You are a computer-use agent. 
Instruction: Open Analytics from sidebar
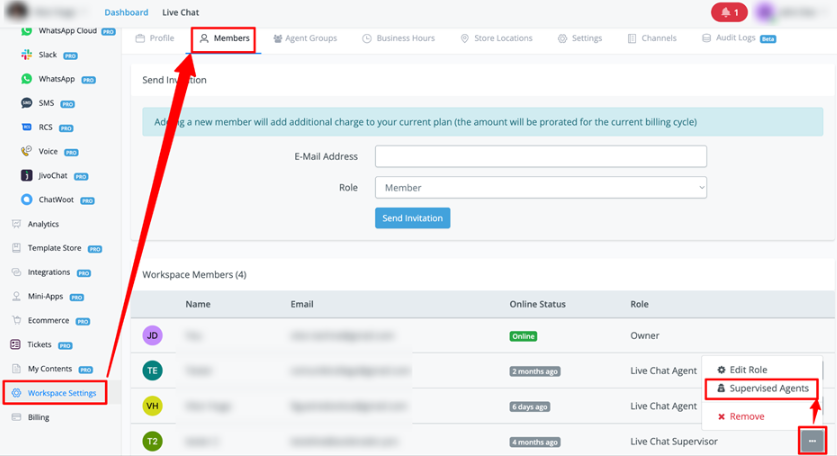pyautogui.click(x=42, y=224)
